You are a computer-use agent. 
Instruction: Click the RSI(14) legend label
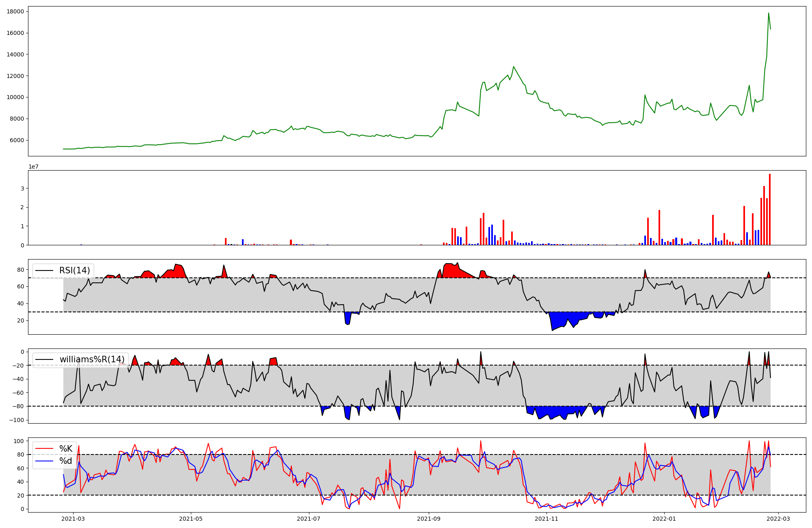(x=75, y=270)
